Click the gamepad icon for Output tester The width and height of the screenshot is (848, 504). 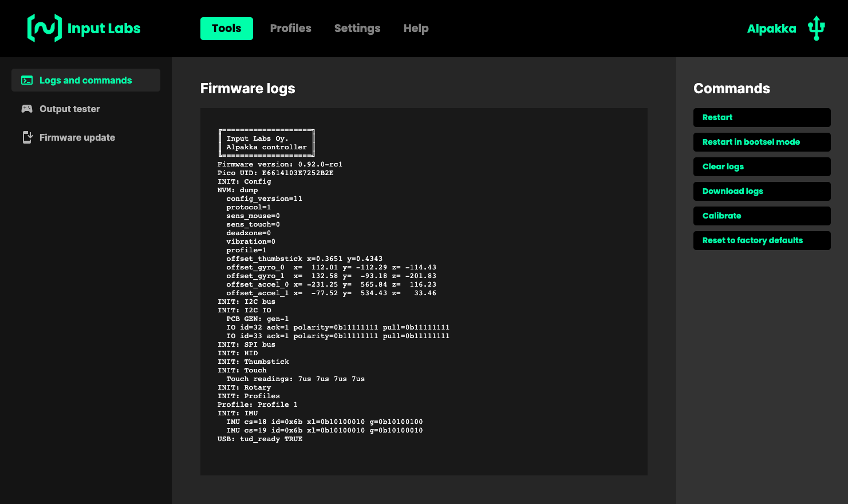tap(27, 109)
